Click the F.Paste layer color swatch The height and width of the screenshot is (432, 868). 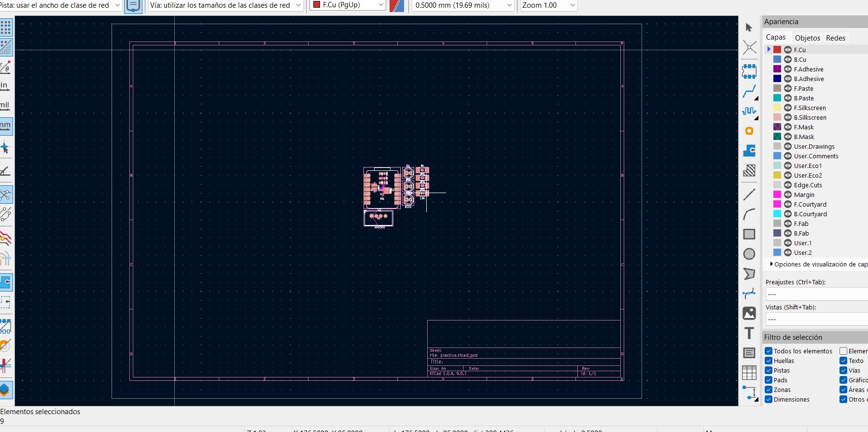pyautogui.click(x=777, y=88)
